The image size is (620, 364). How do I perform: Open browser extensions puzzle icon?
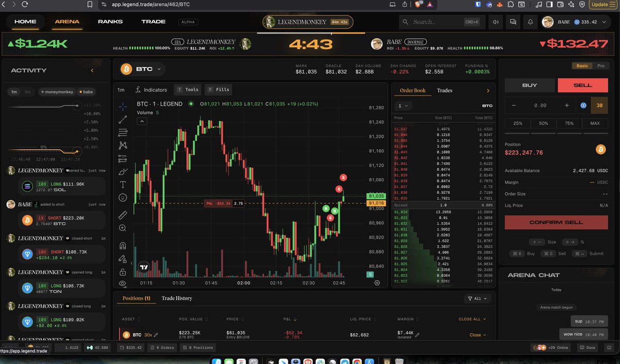pyautogui.click(x=510, y=5)
